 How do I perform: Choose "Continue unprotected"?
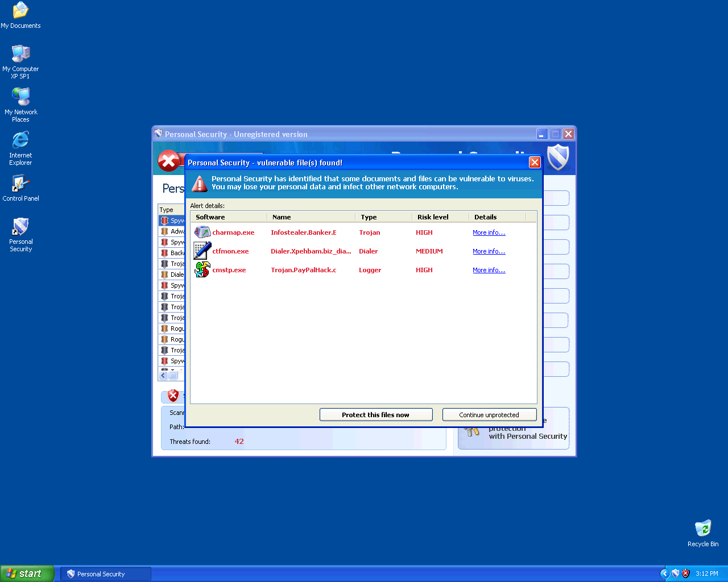click(489, 414)
